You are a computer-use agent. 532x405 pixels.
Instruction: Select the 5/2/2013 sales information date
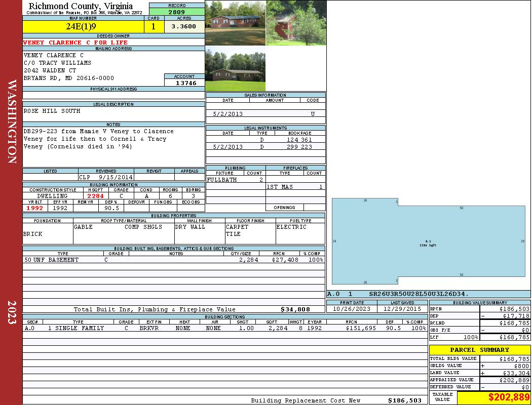click(x=227, y=114)
